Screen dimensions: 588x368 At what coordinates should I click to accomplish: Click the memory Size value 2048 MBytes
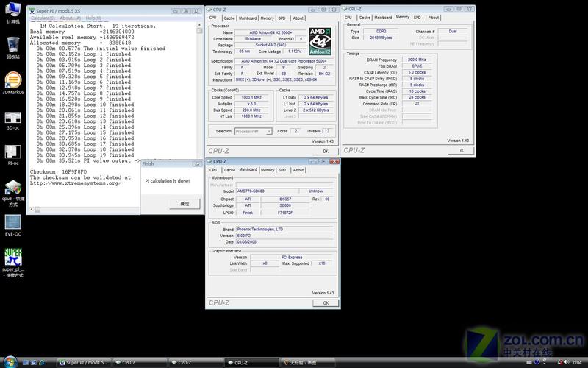pyautogui.click(x=381, y=38)
